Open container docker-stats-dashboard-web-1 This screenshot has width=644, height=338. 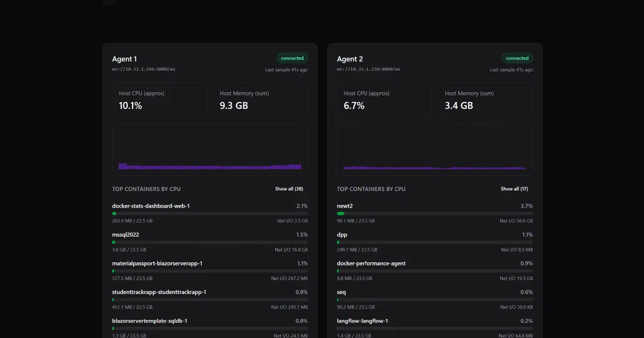point(151,206)
